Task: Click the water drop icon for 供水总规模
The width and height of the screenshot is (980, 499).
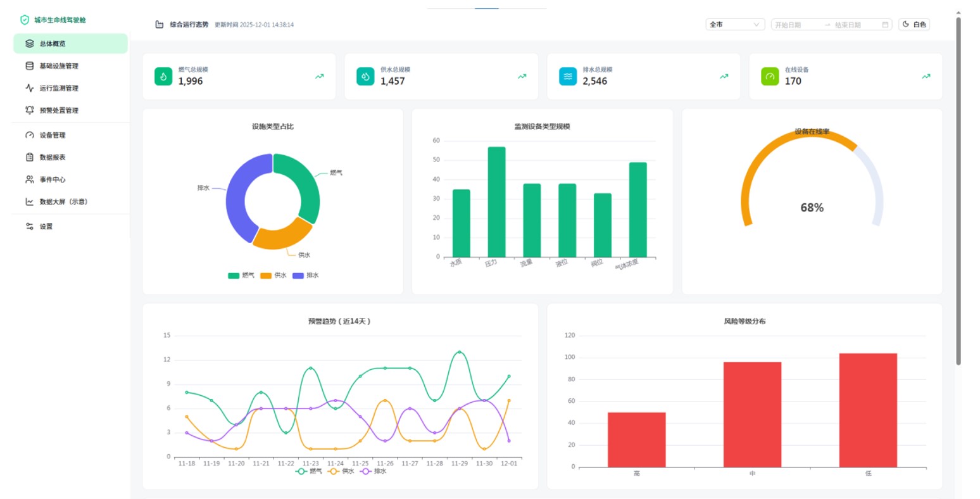Action: coord(365,77)
